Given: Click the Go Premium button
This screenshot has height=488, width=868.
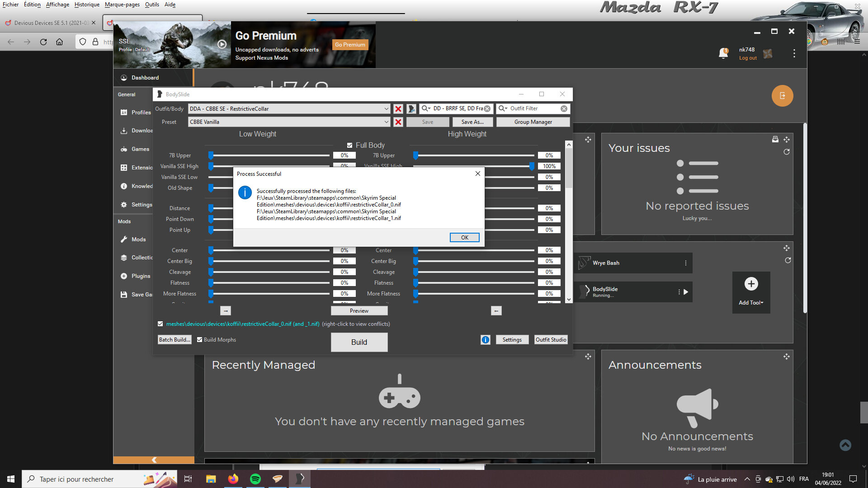Looking at the screenshot, I should pos(350,45).
